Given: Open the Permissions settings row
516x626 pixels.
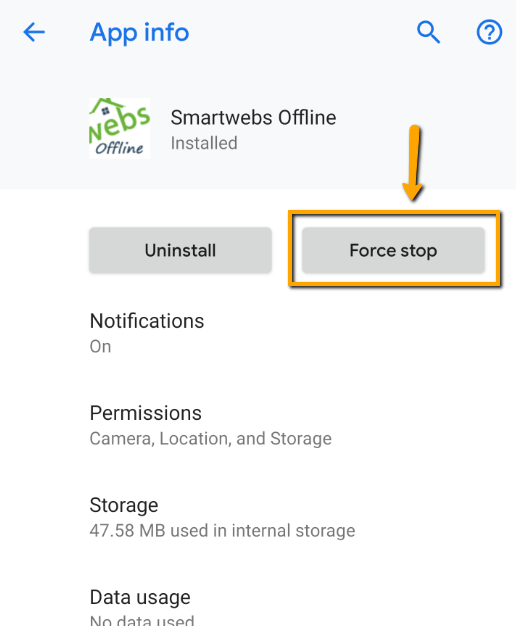Looking at the screenshot, I should pyautogui.click(x=258, y=426).
